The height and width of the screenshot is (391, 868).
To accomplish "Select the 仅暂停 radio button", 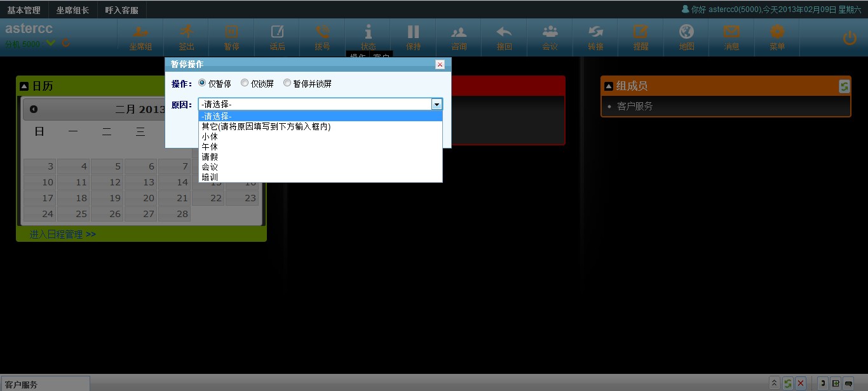I will pos(203,83).
